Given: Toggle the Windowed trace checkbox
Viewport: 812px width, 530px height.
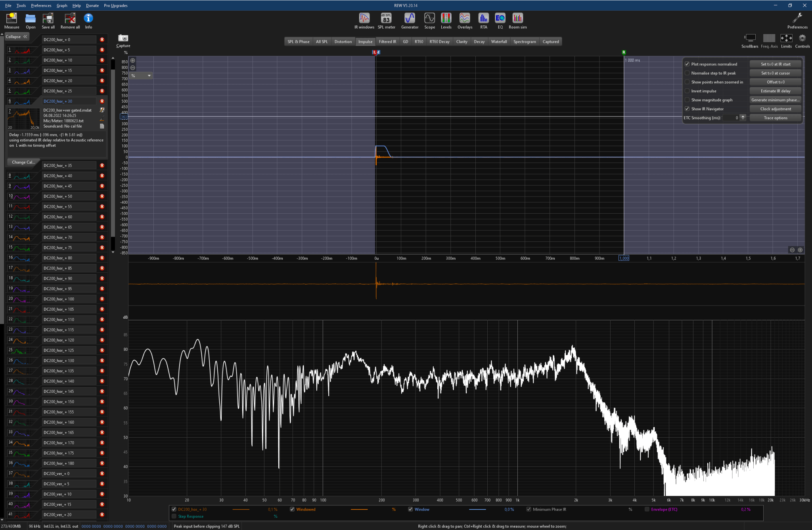Looking at the screenshot, I should tap(292, 509).
